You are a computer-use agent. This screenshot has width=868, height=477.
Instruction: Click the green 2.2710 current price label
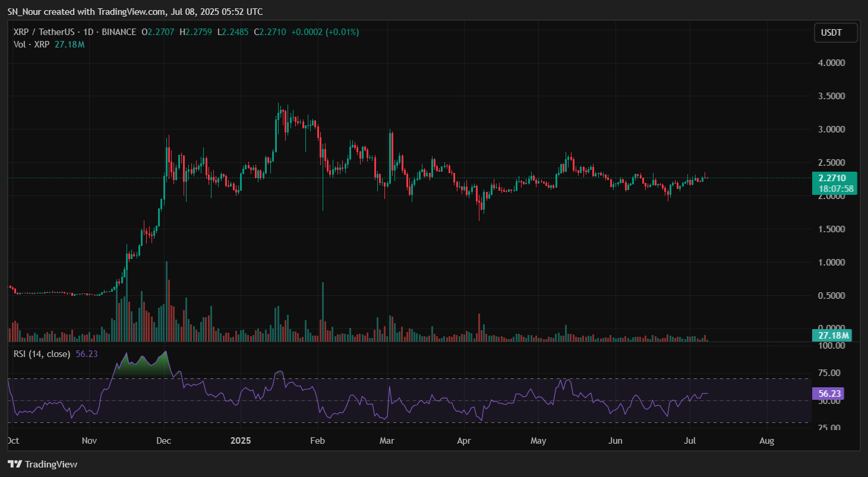(x=834, y=177)
